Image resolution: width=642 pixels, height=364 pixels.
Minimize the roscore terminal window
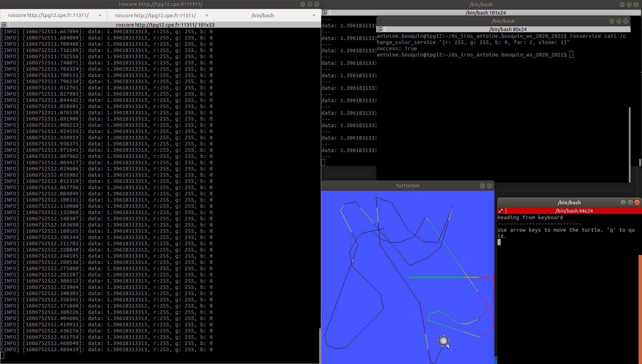point(302,4)
